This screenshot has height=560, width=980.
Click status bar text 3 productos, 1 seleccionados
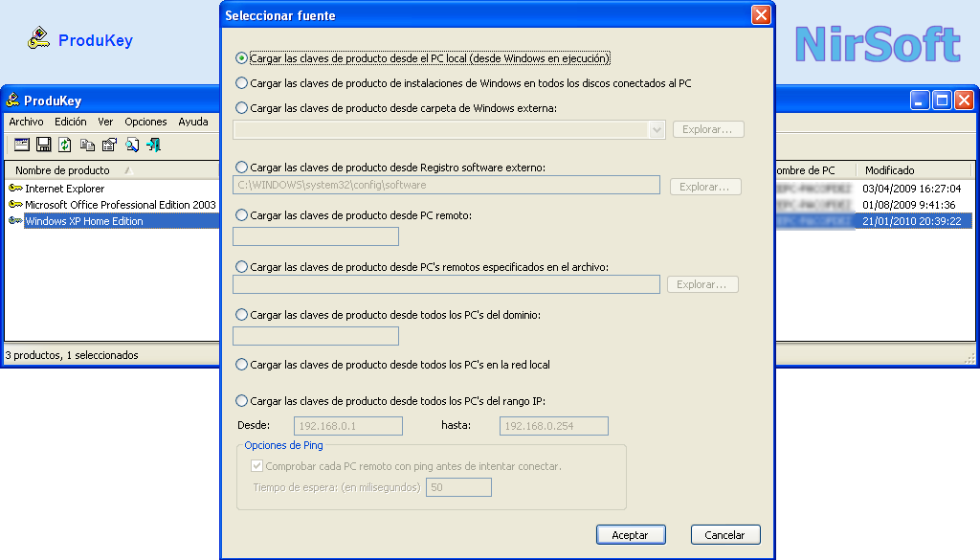coord(72,355)
